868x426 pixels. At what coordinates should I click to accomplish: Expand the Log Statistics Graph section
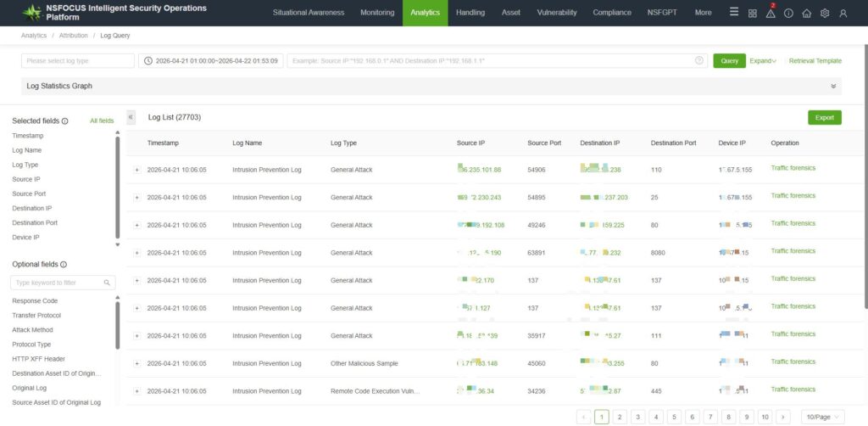click(x=833, y=86)
